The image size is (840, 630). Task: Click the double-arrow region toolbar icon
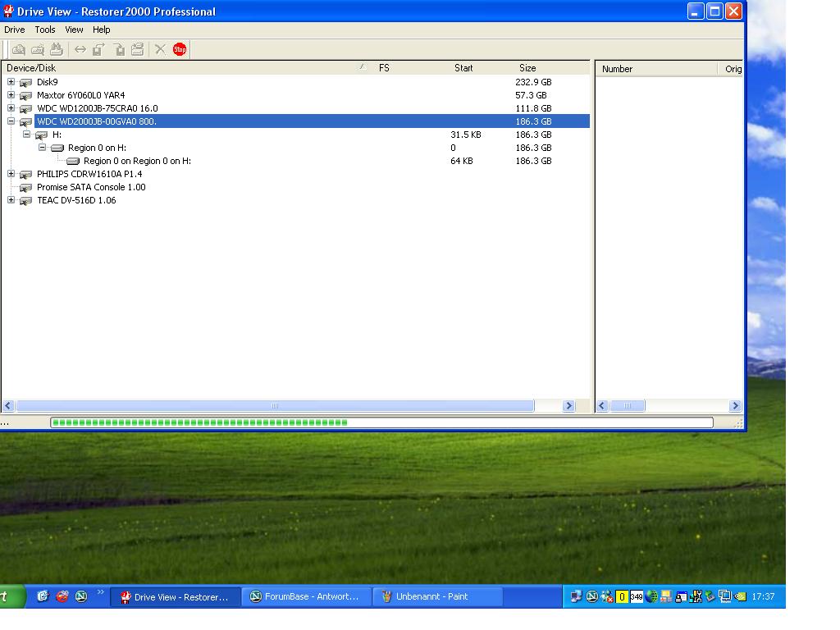[x=80, y=50]
